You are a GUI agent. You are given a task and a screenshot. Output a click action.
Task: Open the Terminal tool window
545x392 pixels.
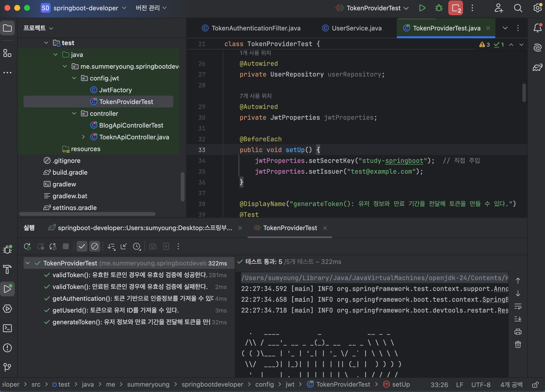(x=7, y=328)
